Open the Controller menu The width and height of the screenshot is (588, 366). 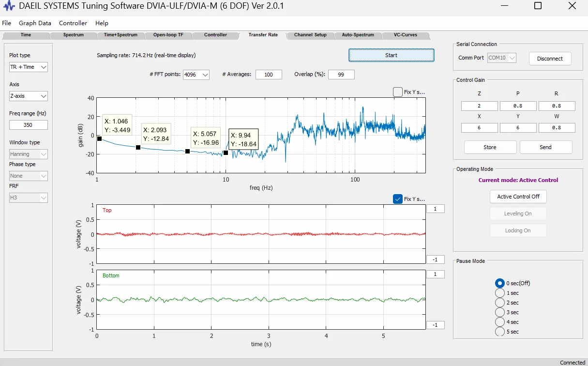pyautogui.click(x=73, y=23)
